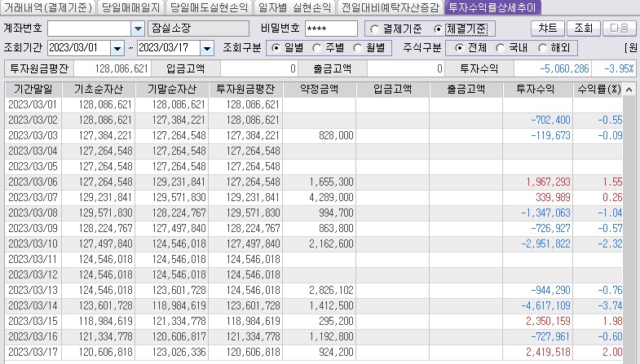Select the 해외 radio button
The image size is (640, 364).
tap(542, 48)
